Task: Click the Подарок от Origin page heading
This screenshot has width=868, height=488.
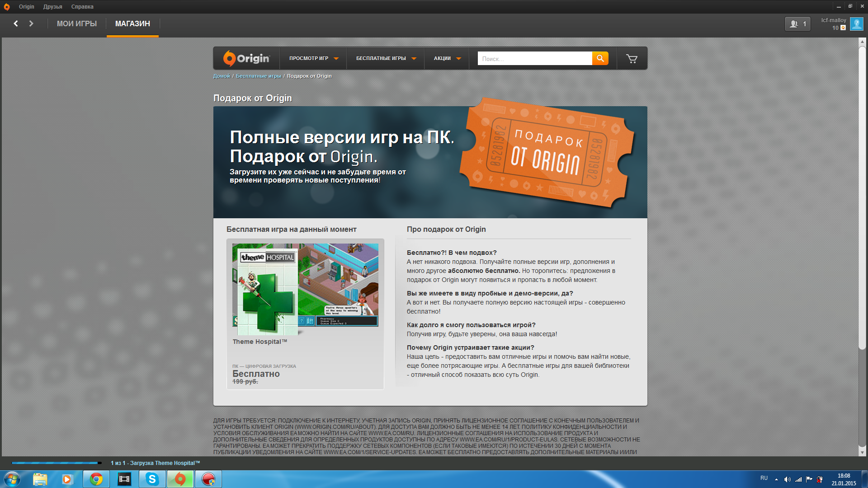Action: (253, 98)
